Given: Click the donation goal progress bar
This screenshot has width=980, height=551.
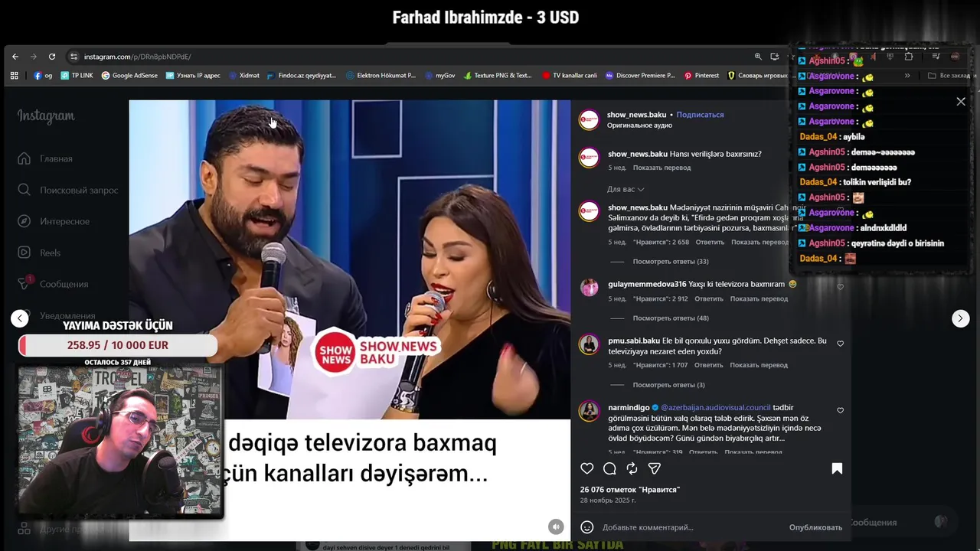Looking at the screenshot, I should pos(118,345).
